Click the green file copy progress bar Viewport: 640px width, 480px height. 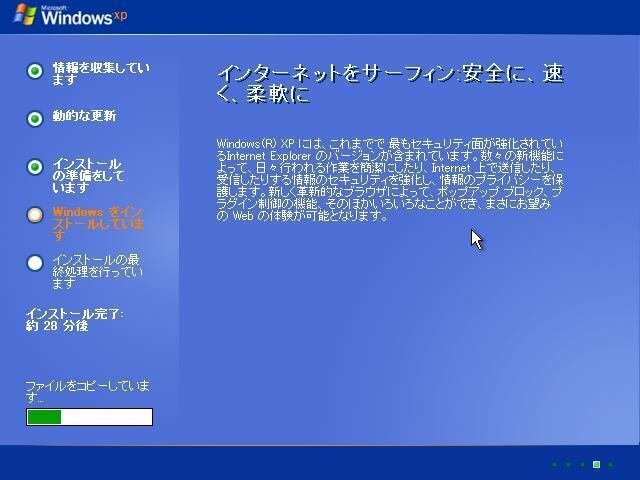point(89,417)
